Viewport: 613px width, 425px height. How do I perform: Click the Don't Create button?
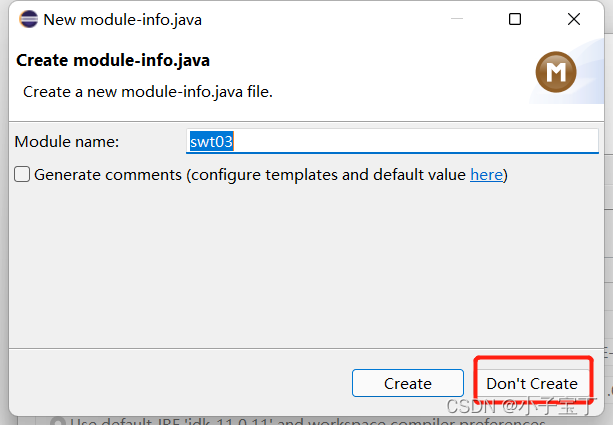[x=532, y=383]
